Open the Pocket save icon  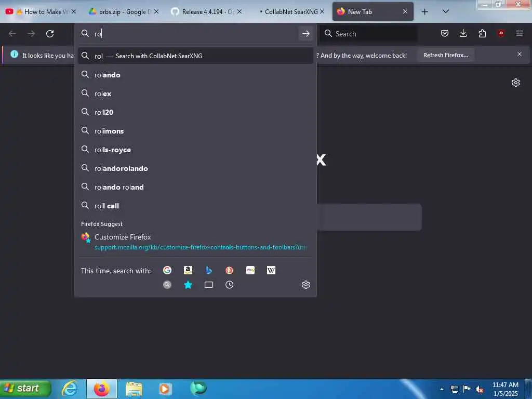445,33
